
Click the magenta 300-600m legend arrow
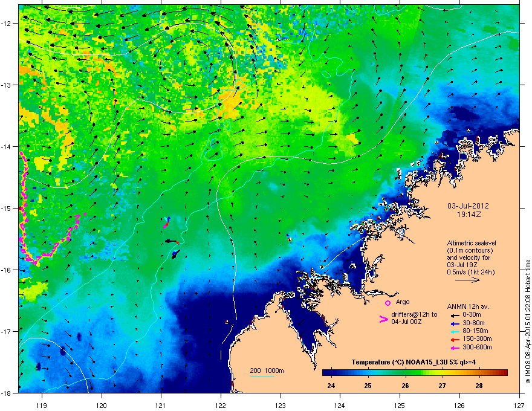(x=455, y=348)
